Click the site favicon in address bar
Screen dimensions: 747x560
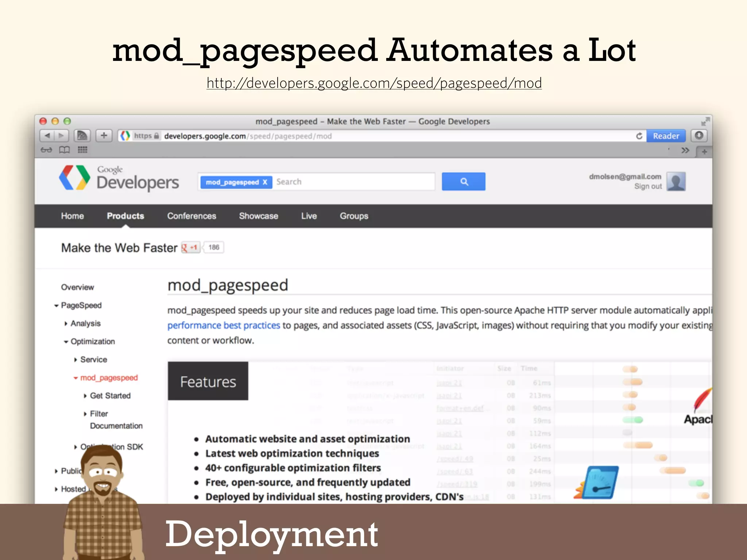click(x=125, y=136)
